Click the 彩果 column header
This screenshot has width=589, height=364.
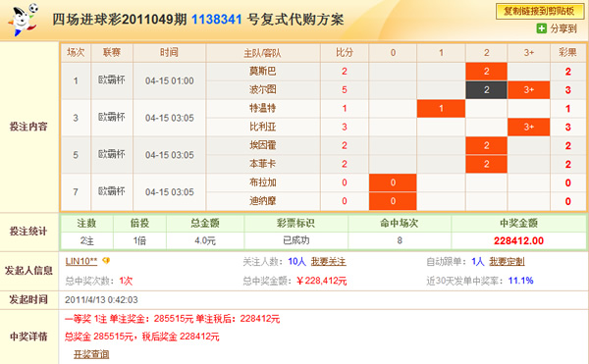pyautogui.click(x=567, y=53)
